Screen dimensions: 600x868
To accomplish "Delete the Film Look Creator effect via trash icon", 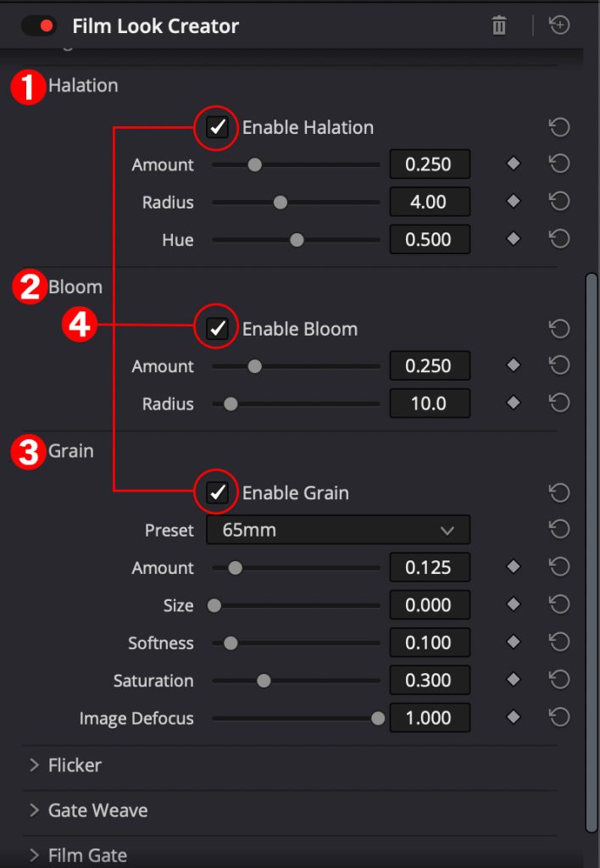I will [498, 25].
